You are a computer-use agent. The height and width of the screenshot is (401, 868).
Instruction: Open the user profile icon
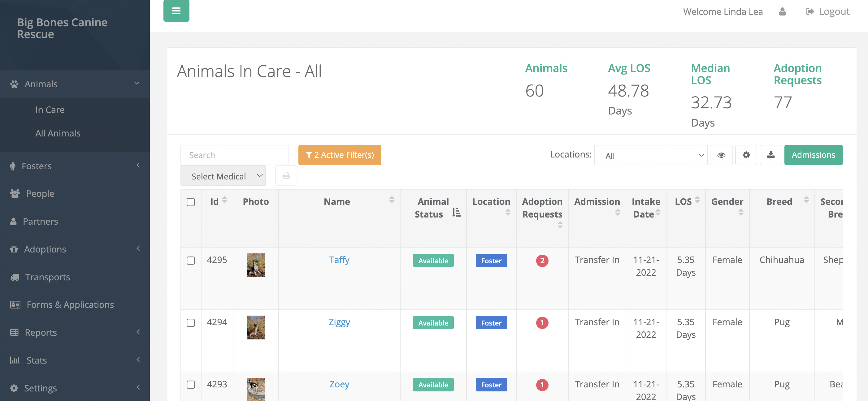[782, 12]
